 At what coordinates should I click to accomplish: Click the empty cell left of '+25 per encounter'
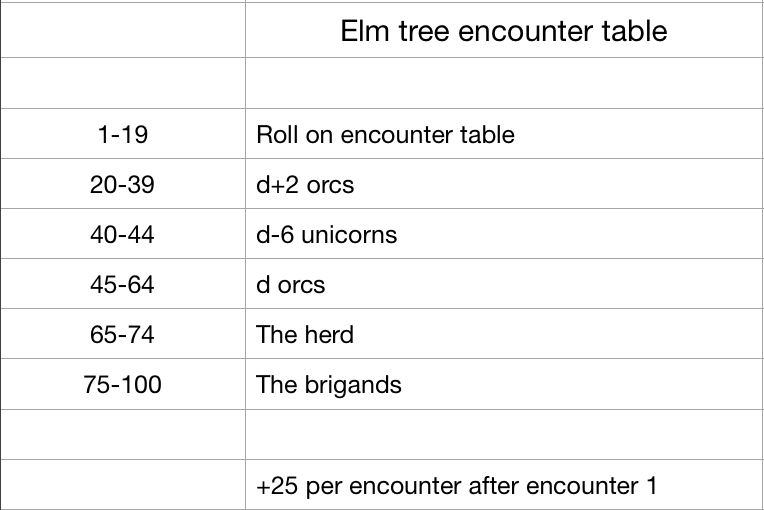click(x=123, y=485)
